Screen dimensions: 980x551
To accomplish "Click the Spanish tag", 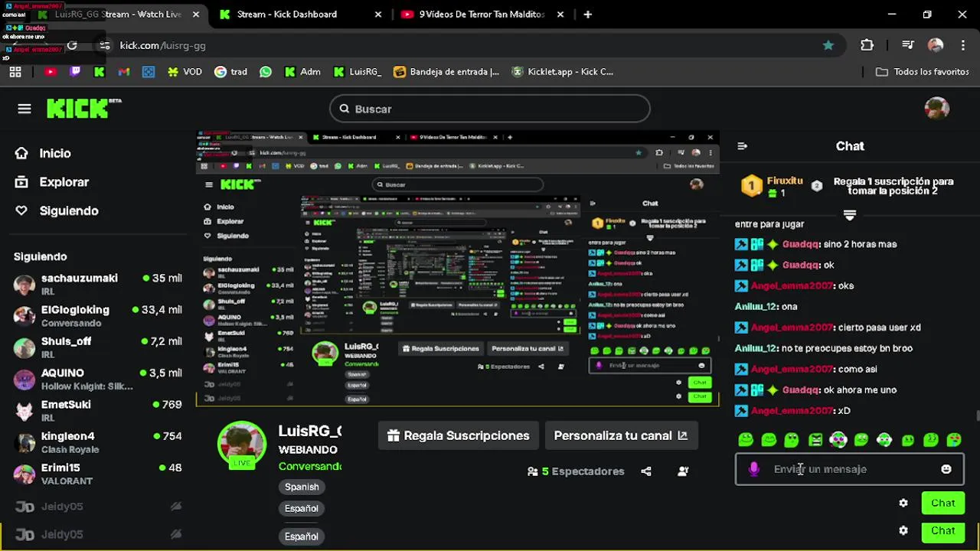I will [302, 487].
